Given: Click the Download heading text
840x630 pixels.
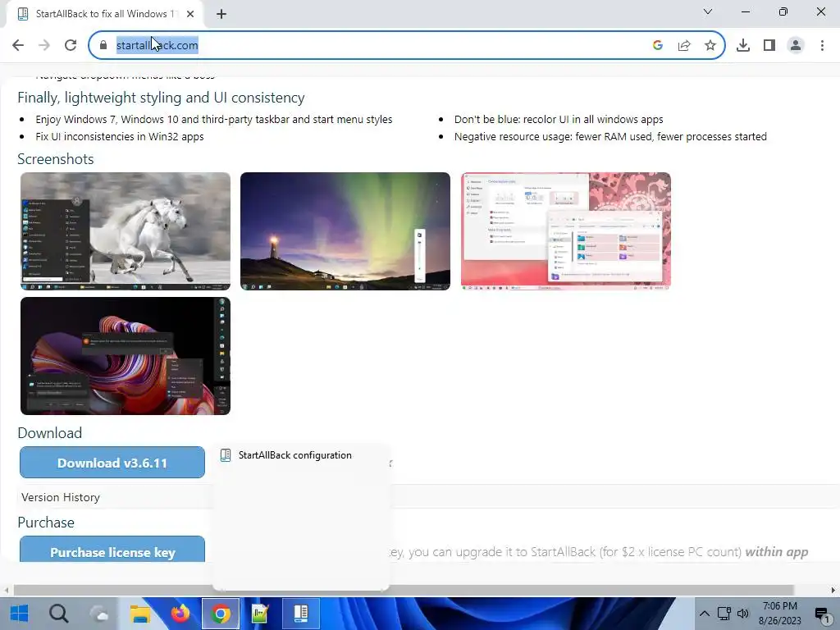Looking at the screenshot, I should pyautogui.click(x=50, y=433).
